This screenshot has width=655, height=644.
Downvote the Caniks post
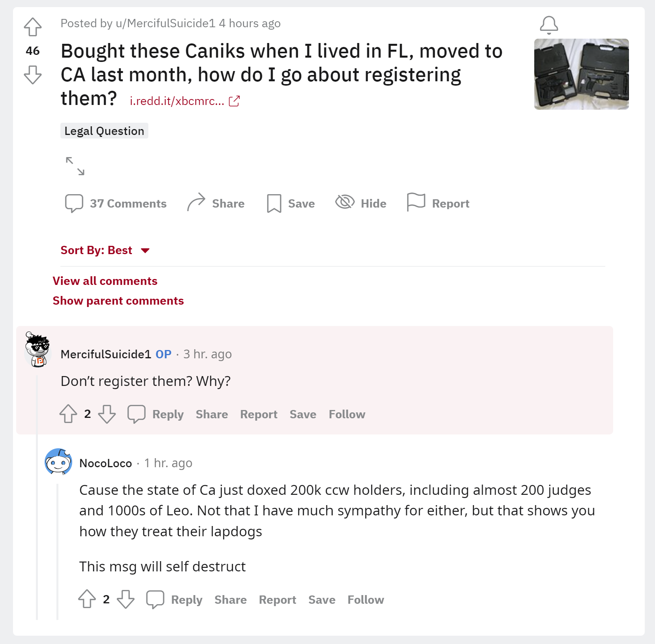pos(33,75)
